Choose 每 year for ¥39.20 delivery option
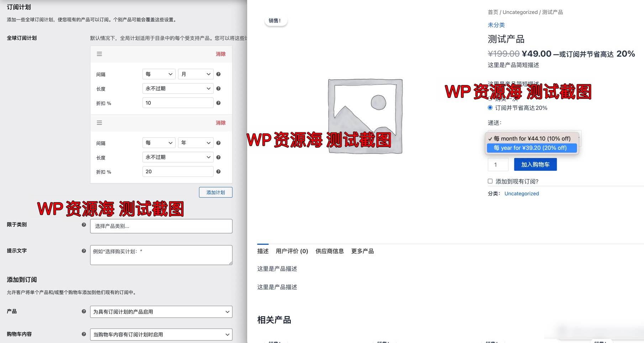The height and width of the screenshot is (343, 644). coord(532,148)
